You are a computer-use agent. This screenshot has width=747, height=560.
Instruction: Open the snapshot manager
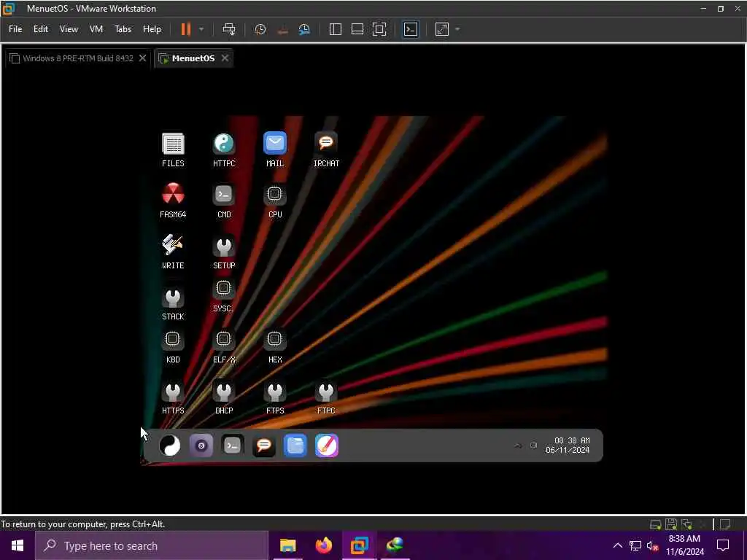coord(304,29)
